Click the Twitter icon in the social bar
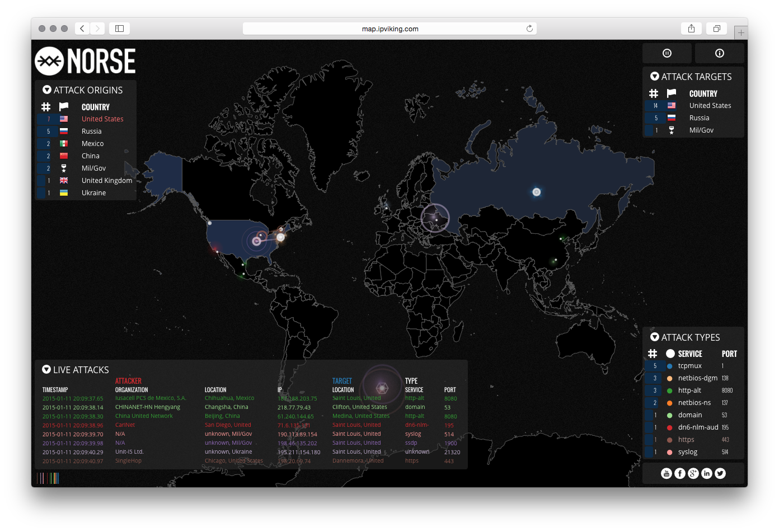 [720, 473]
